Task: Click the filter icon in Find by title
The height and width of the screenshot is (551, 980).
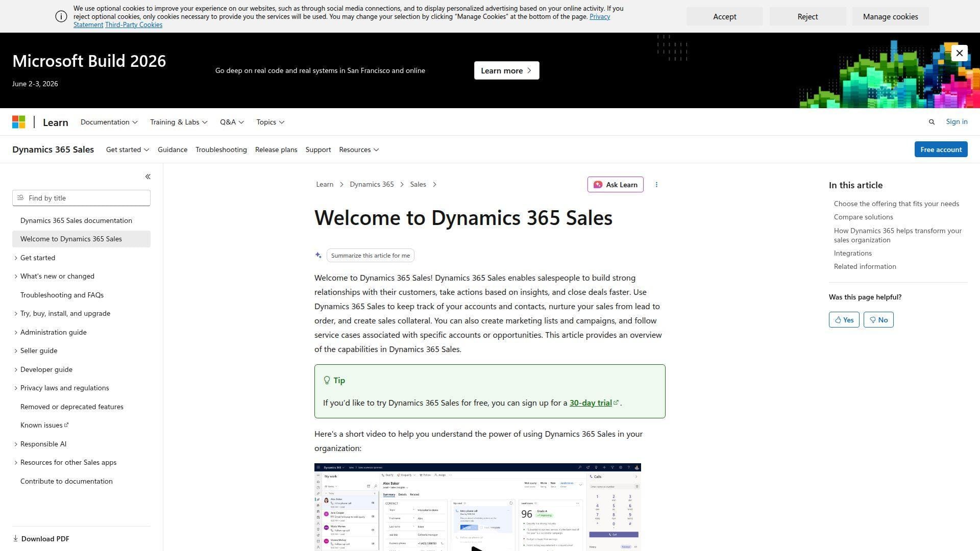Action: pos(20,197)
